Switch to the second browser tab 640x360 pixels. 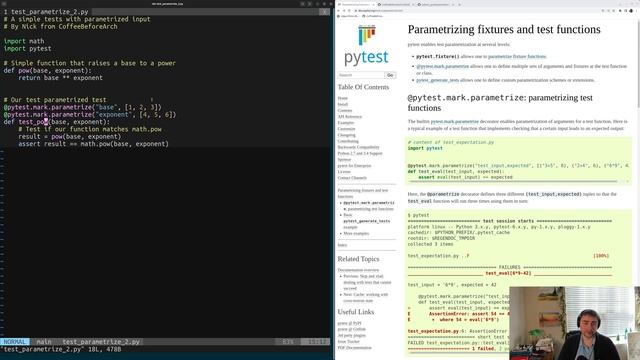pos(396,4)
